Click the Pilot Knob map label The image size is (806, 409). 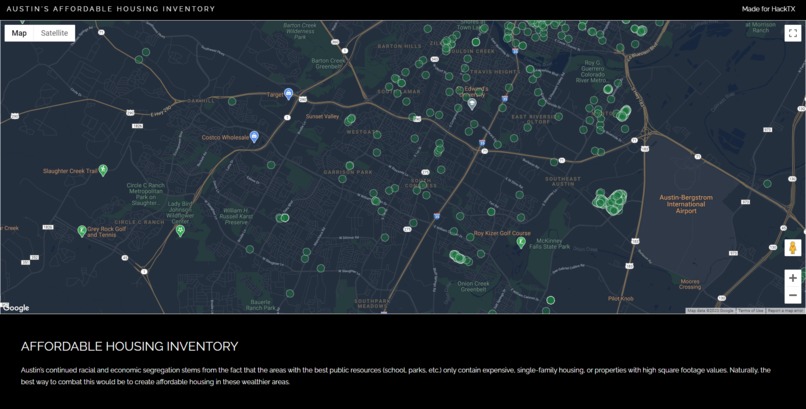coord(620,299)
